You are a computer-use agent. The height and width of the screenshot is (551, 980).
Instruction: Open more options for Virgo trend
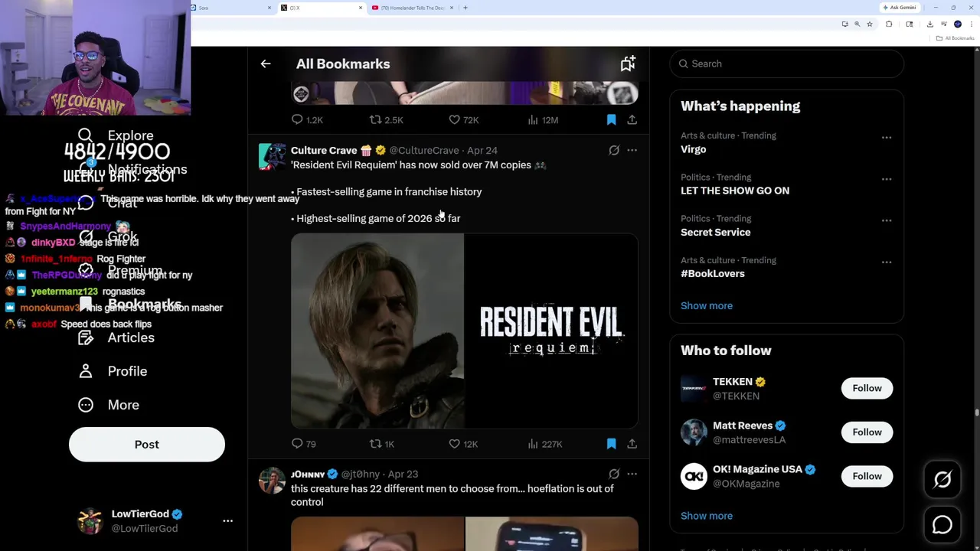pos(887,138)
